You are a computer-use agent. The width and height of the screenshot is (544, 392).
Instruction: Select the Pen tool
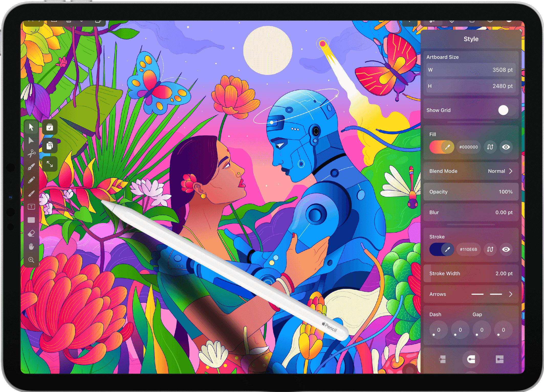pyautogui.click(x=31, y=167)
